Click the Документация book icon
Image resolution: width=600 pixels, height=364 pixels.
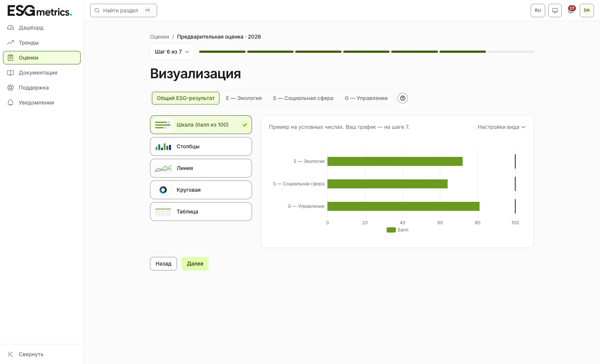(x=10, y=73)
